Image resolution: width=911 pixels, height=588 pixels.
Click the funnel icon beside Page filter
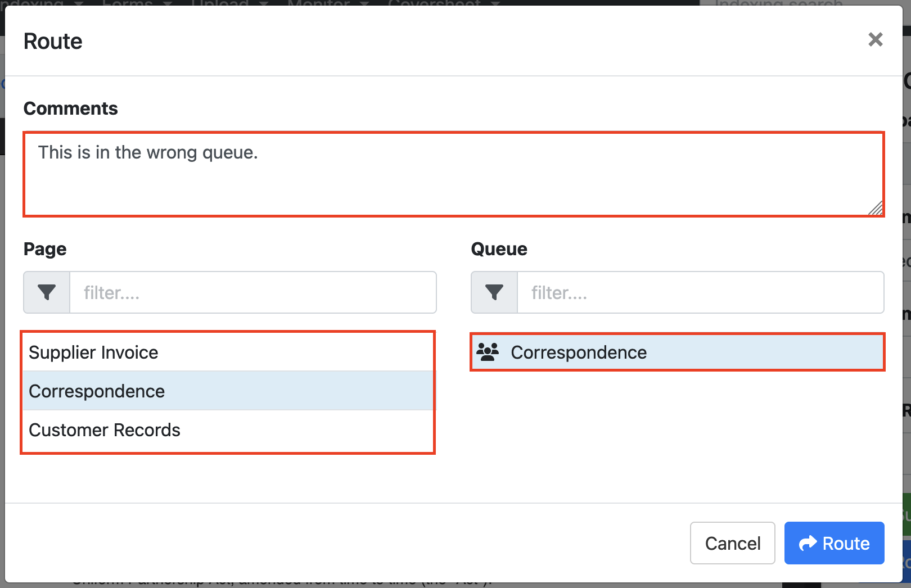point(47,292)
